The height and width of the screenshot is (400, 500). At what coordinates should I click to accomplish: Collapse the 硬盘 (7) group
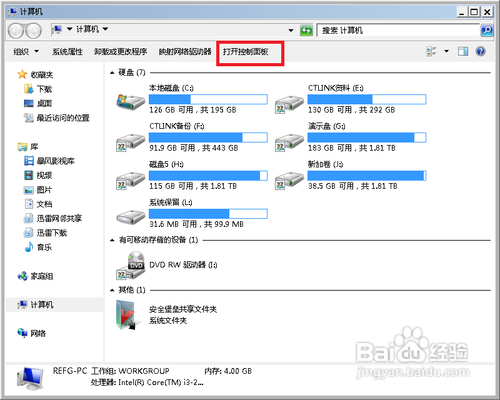(x=112, y=73)
